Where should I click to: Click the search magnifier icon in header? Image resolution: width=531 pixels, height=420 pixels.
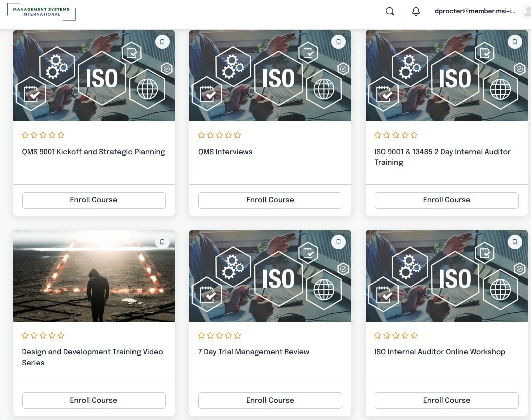[x=390, y=12]
